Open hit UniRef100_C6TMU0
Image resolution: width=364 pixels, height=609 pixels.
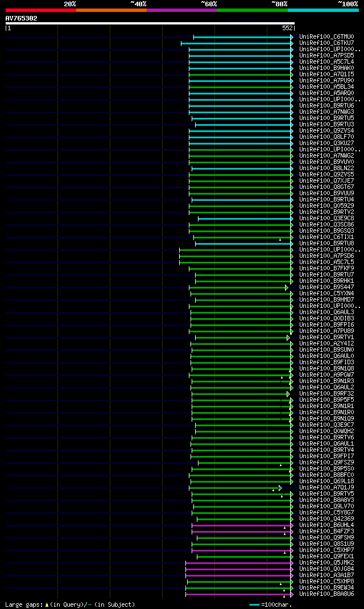[x=326, y=37]
